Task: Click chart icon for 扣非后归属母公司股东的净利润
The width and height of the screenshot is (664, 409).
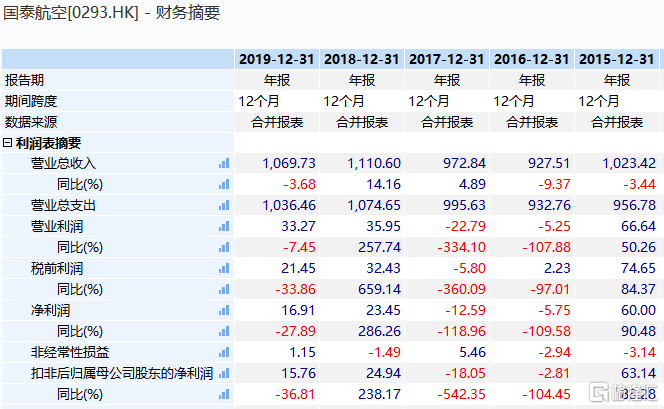Action: [x=224, y=374]
